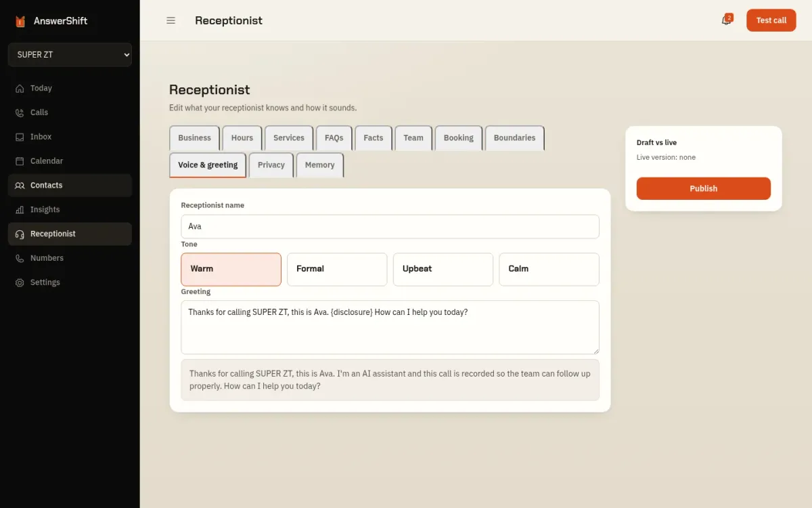Switch to the Services tab
The image size is (812, 508).
coord(289,138)
